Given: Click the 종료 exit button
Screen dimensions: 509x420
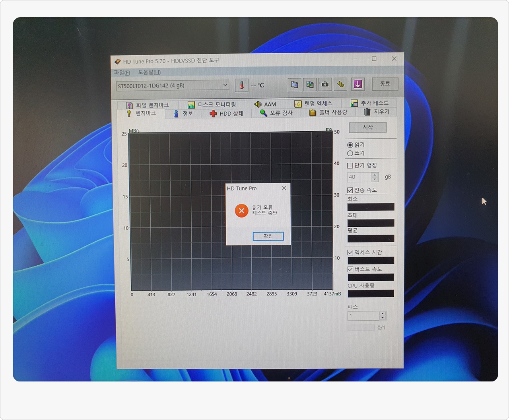Looking at the screenshot, I should (385, 84).
